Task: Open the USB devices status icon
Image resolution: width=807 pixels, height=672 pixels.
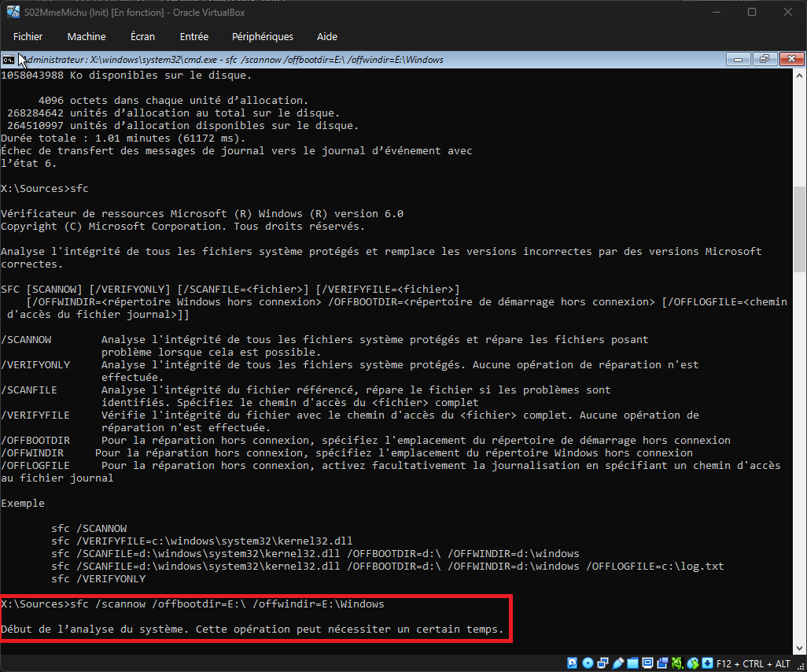Action: (x=618, y=663)
